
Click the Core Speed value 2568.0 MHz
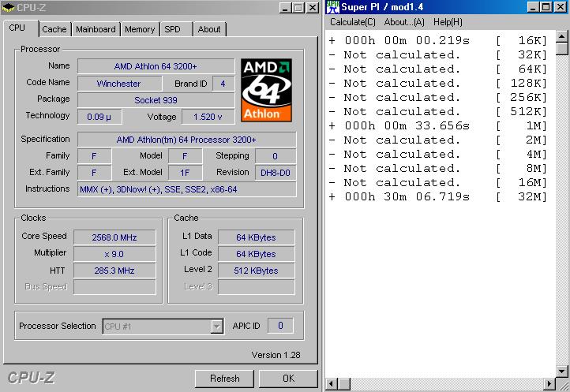(114, 237)
